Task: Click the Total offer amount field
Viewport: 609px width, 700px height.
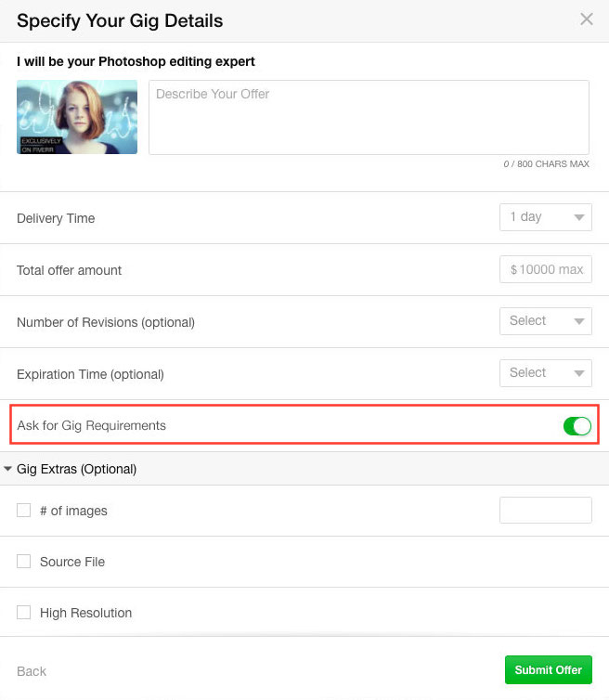Action: [x=546, y=269]
